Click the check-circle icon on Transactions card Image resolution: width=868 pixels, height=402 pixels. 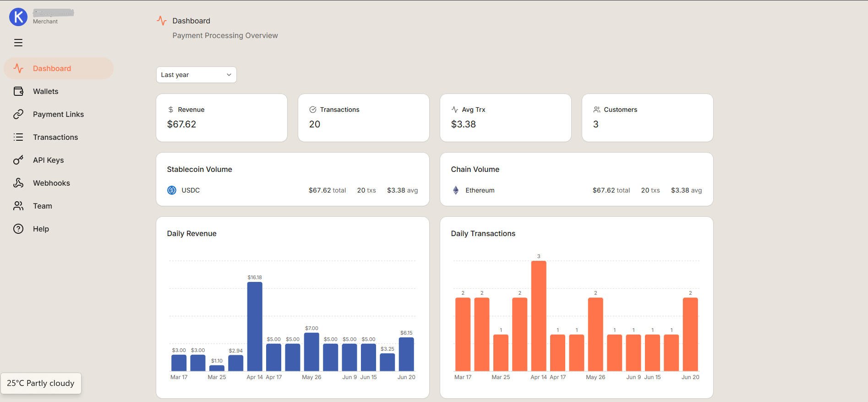313,110
